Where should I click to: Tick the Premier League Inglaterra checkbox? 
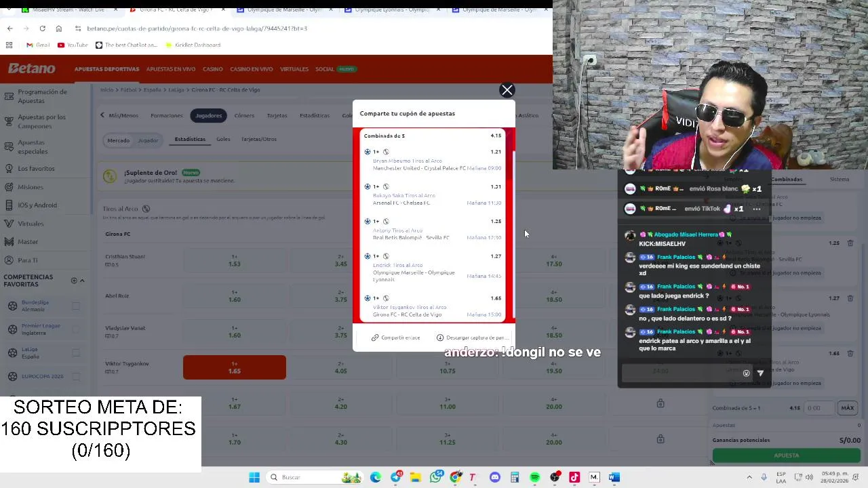tap(76, 329)
